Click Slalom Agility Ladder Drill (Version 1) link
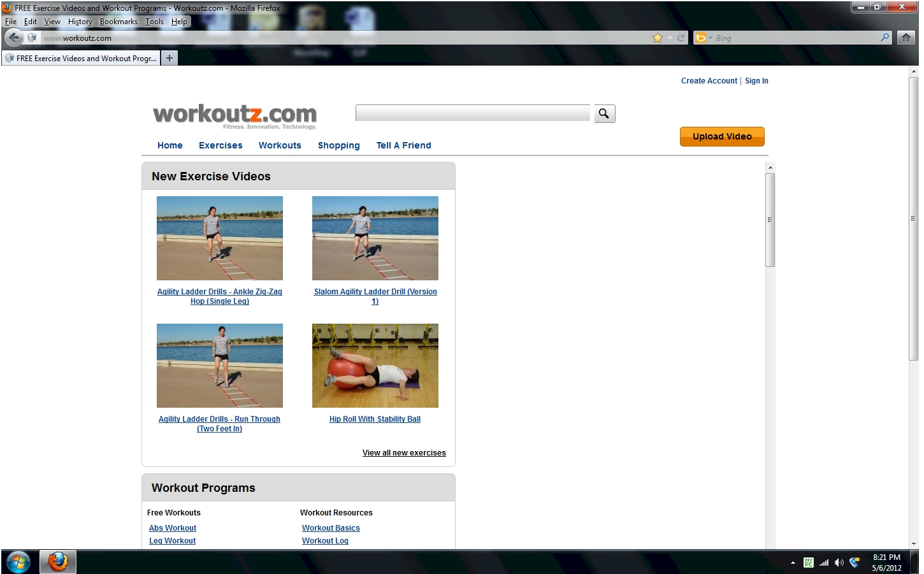The height and width of the screenshot is (574, 924). tap(375, 296)
